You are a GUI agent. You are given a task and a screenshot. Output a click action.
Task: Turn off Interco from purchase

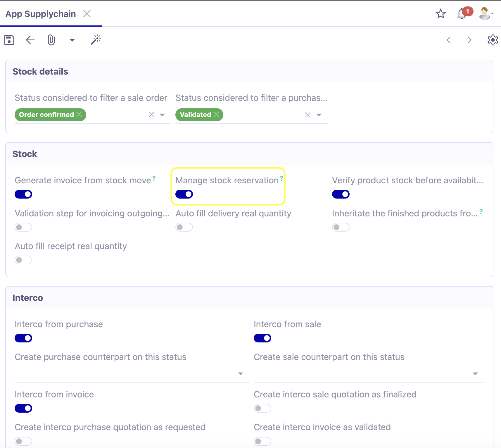pos(23,338)
